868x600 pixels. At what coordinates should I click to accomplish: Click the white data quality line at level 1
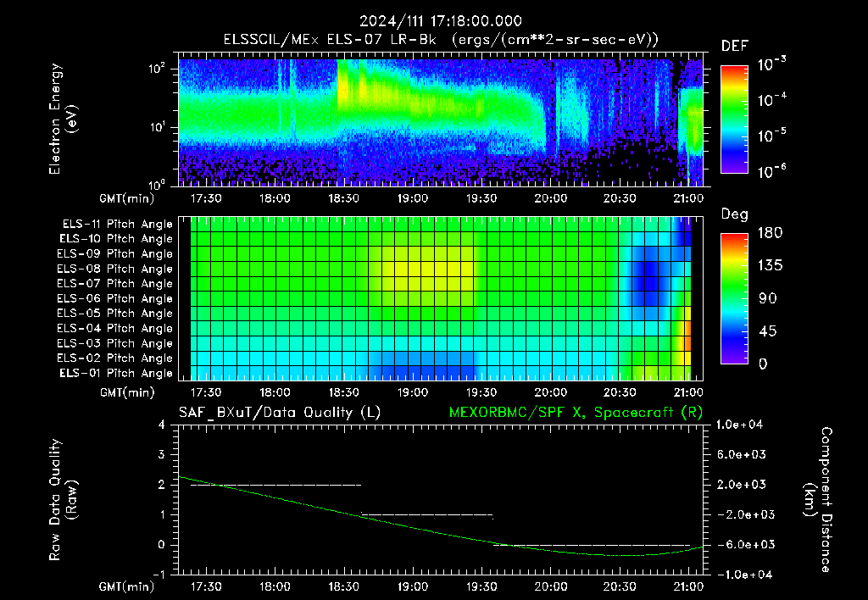tap(427, 514)
